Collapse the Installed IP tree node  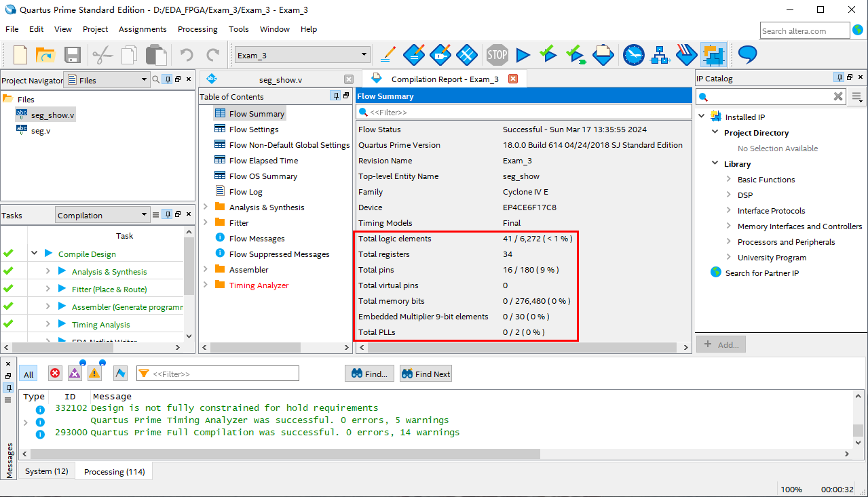(701, 117)
